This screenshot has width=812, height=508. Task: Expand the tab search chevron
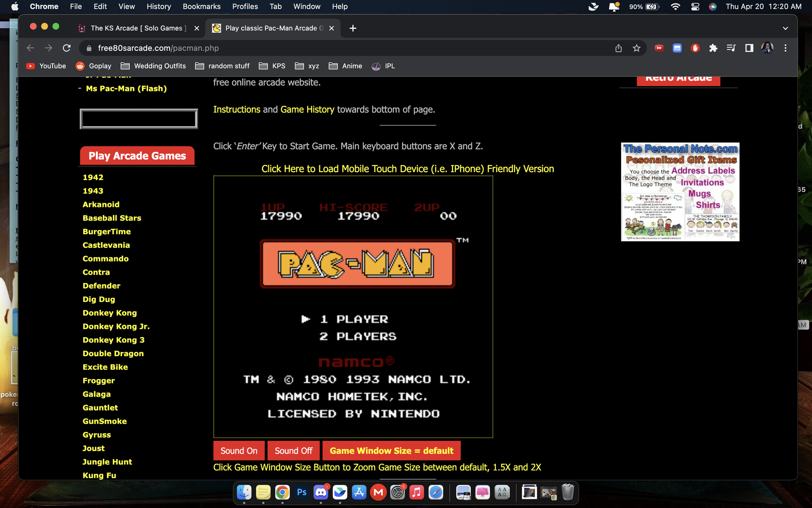click(x=785, y=28)
